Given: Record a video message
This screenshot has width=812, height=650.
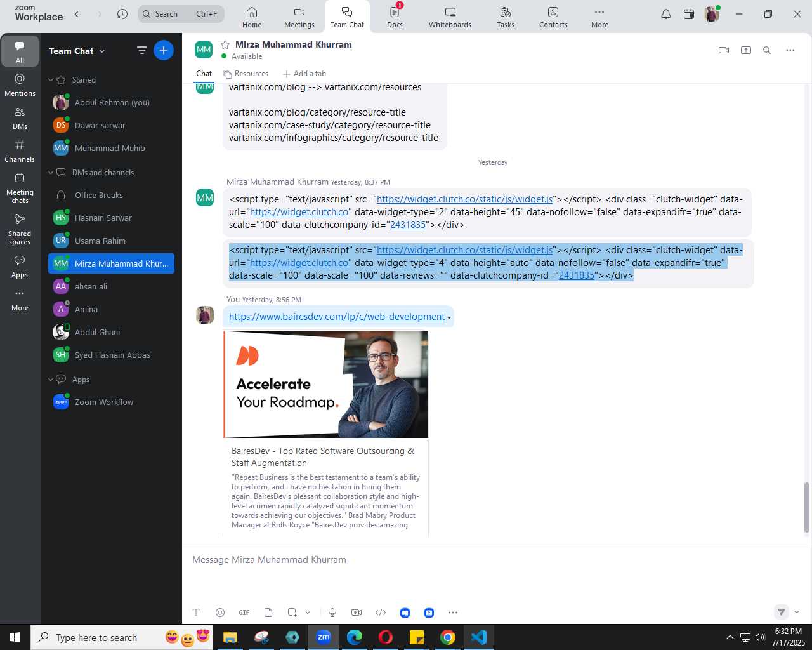Looking at the screenshot, I should 357,613.
